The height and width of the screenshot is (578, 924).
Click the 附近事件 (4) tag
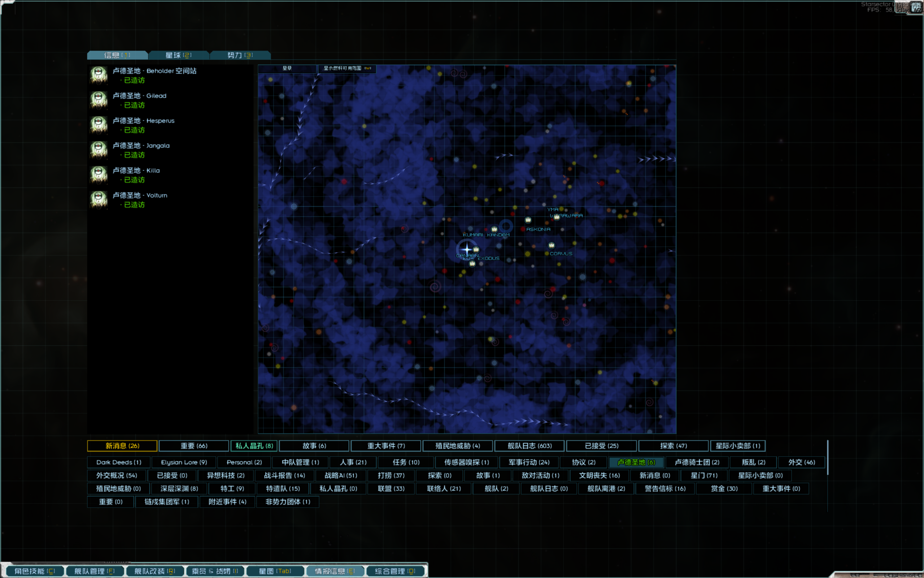(x=227, y=501)
